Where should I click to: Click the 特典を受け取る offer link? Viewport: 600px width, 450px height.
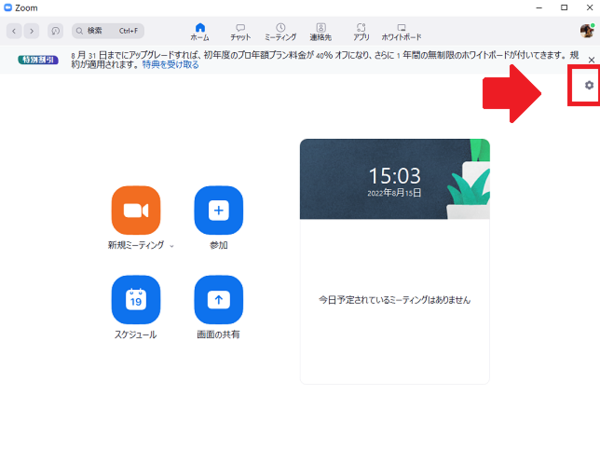click(x=170, y=65)
